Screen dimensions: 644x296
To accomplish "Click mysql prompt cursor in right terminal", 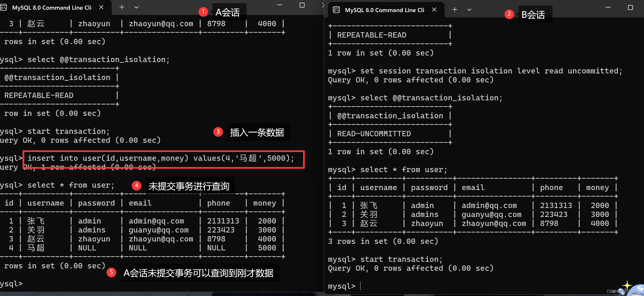I will pyautogui.click(x=361, y=286).
